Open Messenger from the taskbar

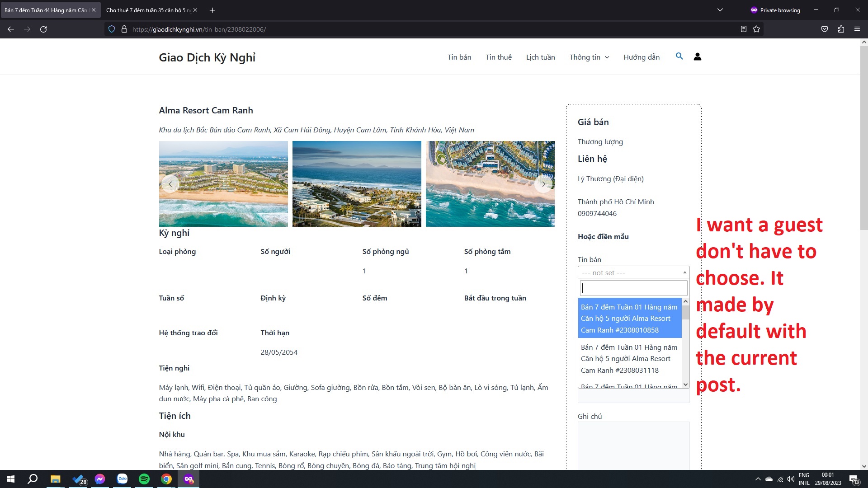[x=100, y=479]
